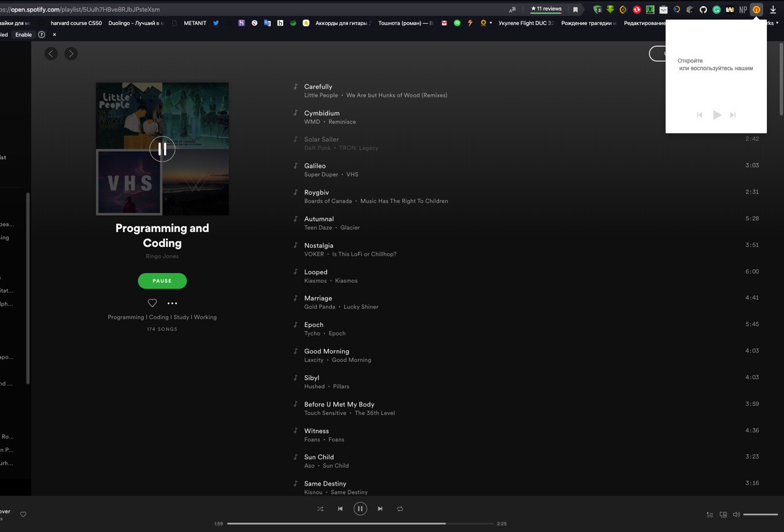
Task: Click the play button in extension popup
Action: [x=717, y=115]
